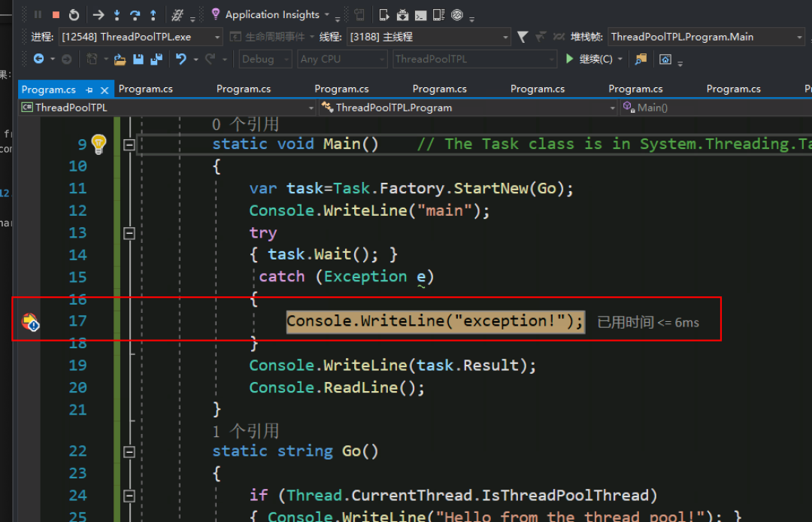
Task: Click the thread filter funnel icon
Action: pyautogui.click(x=523, y=37)
